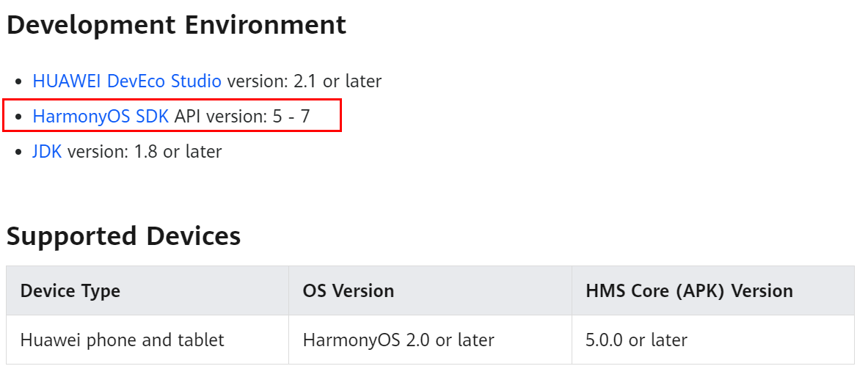Click the bullet before HUAWEI DevEco Studio
Screen dimensions: 868x377
pos(18,81)
